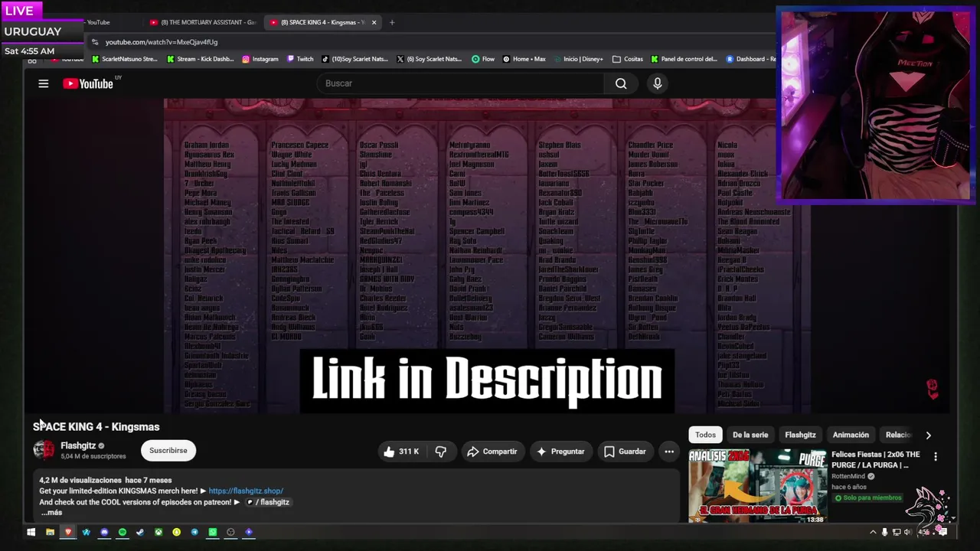This screenshot has width=980, height=551.
Task: Expand the description with ...más
Action: tap(51, 512)
